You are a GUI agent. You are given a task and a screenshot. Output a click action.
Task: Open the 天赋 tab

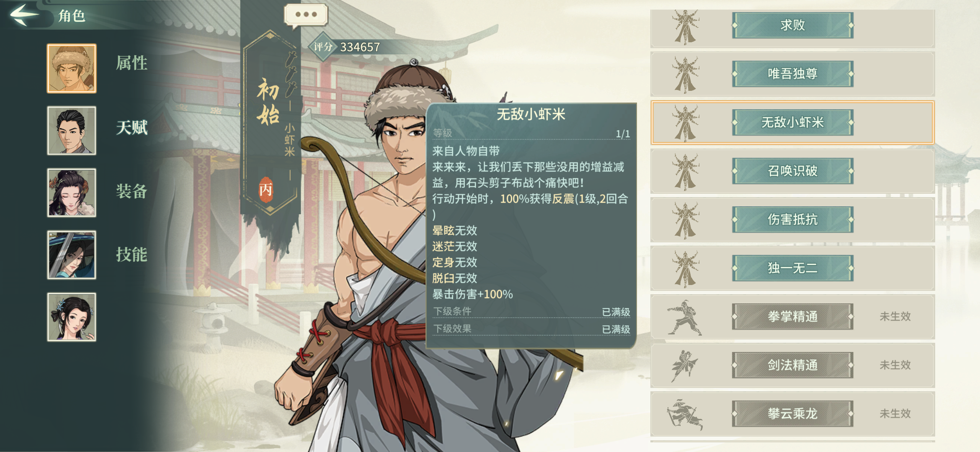(x=132, y=128)
